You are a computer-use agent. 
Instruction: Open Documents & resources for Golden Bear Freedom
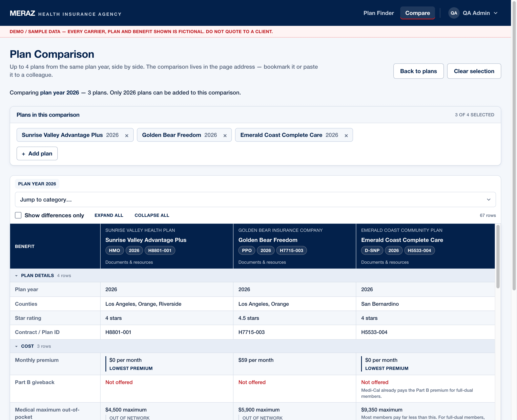point(262,262)
